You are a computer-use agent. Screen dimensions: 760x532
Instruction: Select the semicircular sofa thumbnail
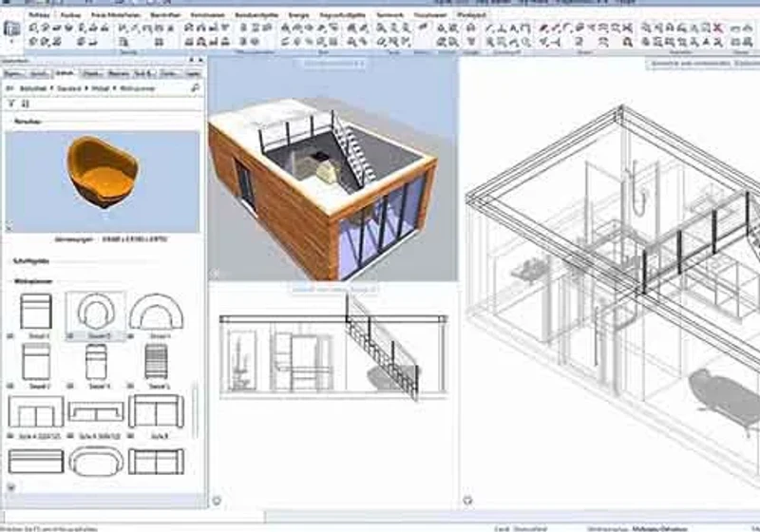pyautogui.click(x=157, y=312)
